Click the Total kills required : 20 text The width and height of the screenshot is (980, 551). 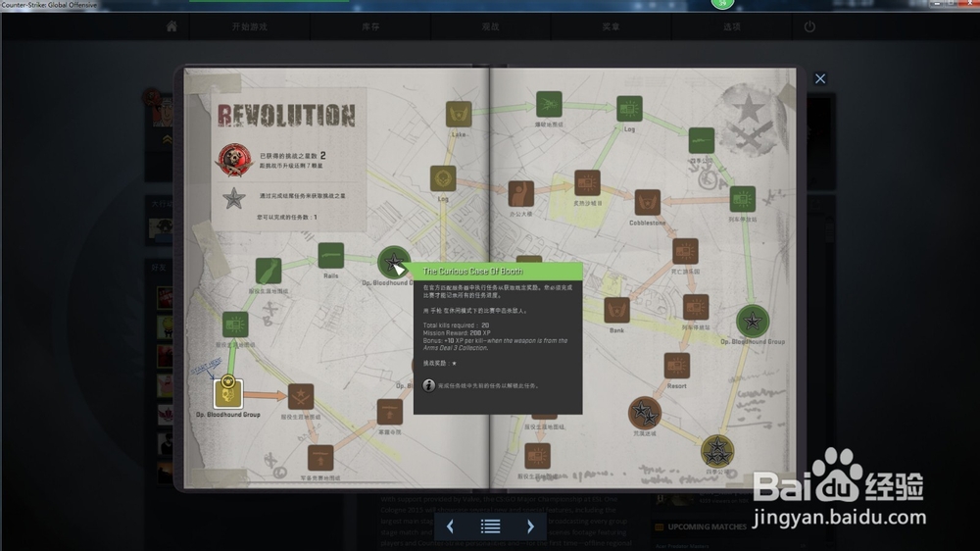coord(457,326)
